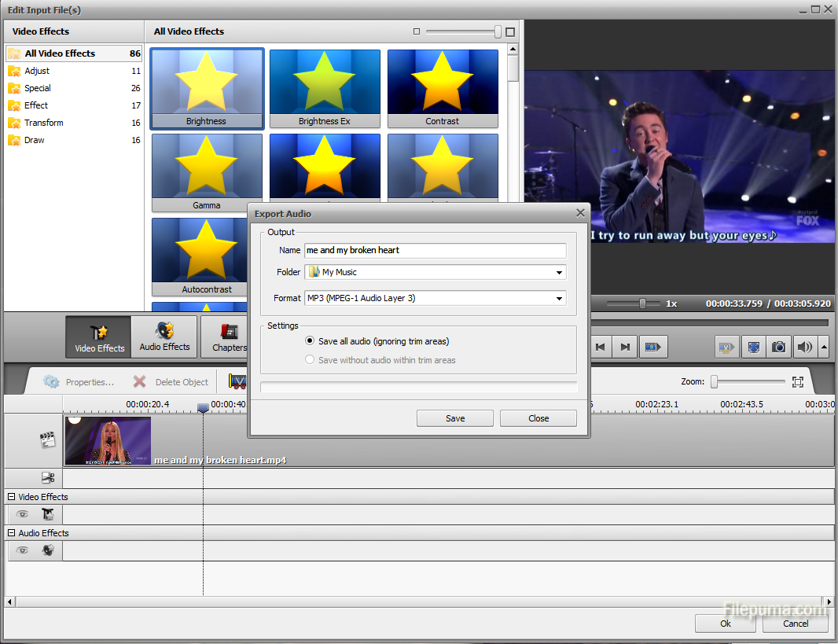Click the Name field in Export Audio

click(436, 250)
